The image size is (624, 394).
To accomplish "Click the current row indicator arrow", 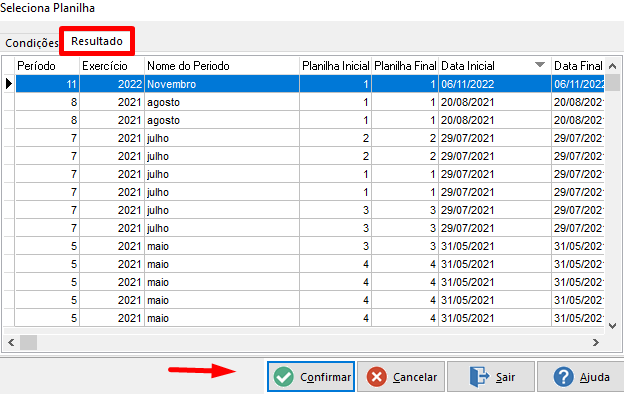I will click(9, 84).
